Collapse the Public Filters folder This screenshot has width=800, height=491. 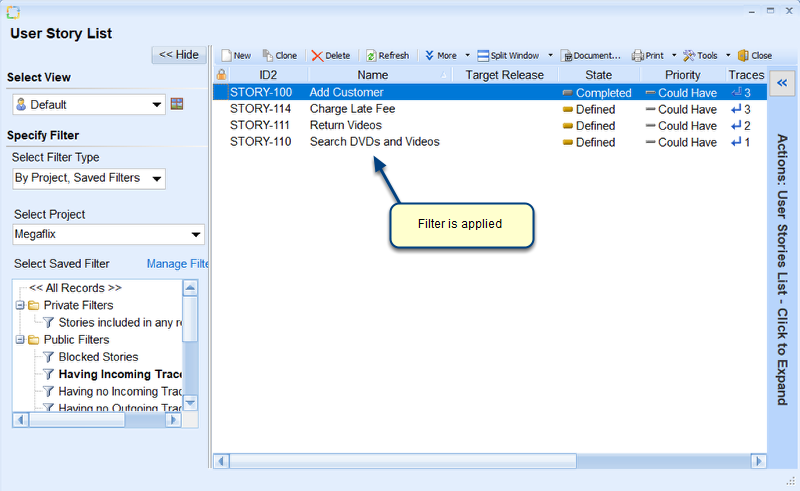point(19,340)
